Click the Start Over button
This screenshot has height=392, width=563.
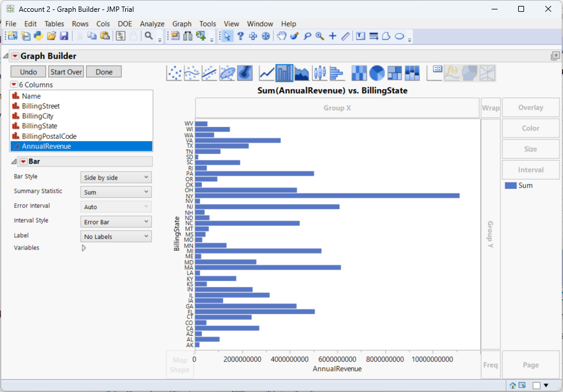click(66, 71)
